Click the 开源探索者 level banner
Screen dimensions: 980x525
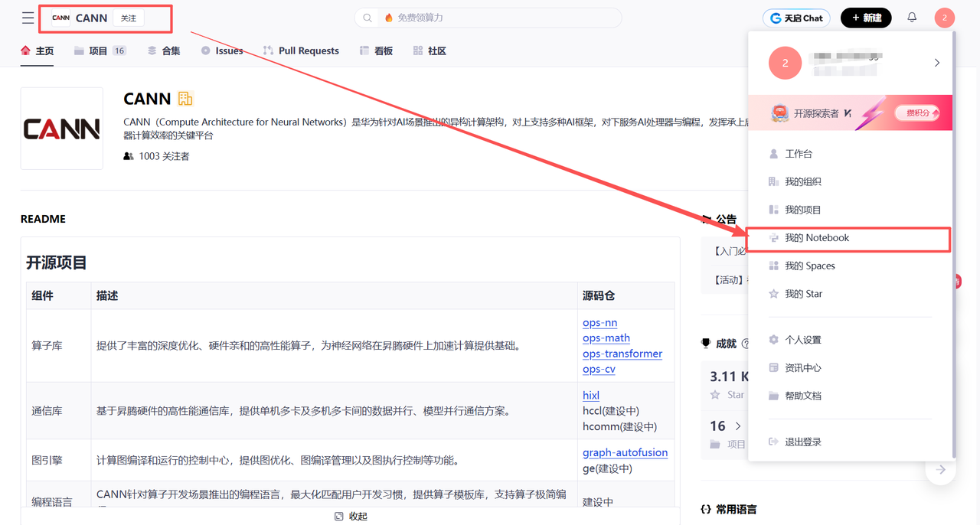[x=850, y=113]
